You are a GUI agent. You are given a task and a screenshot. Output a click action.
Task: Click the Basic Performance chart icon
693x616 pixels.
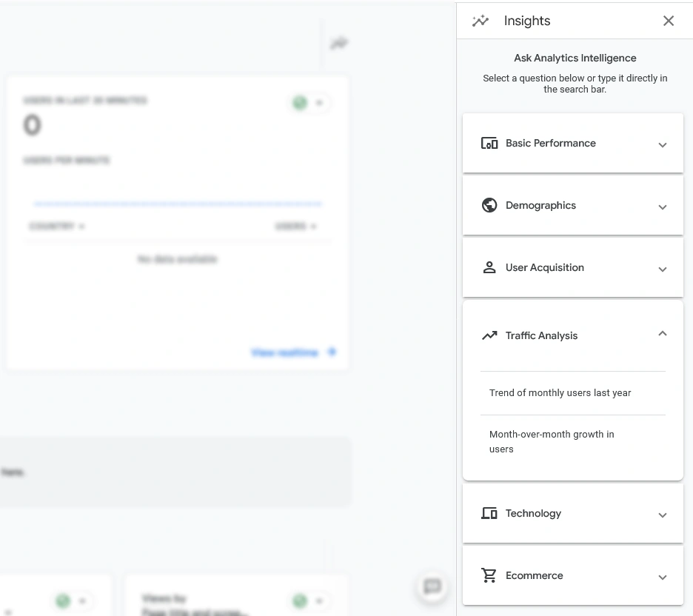point(489,144)
